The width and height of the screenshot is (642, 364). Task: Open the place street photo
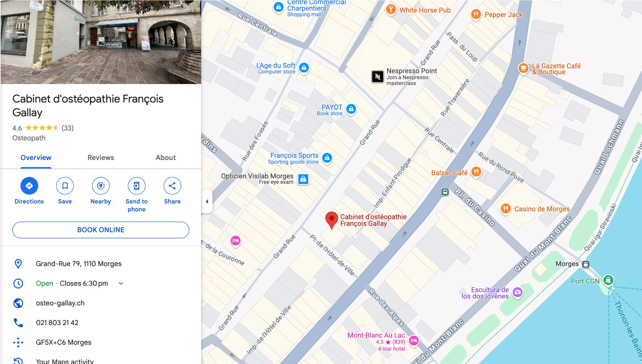[101, 42]
